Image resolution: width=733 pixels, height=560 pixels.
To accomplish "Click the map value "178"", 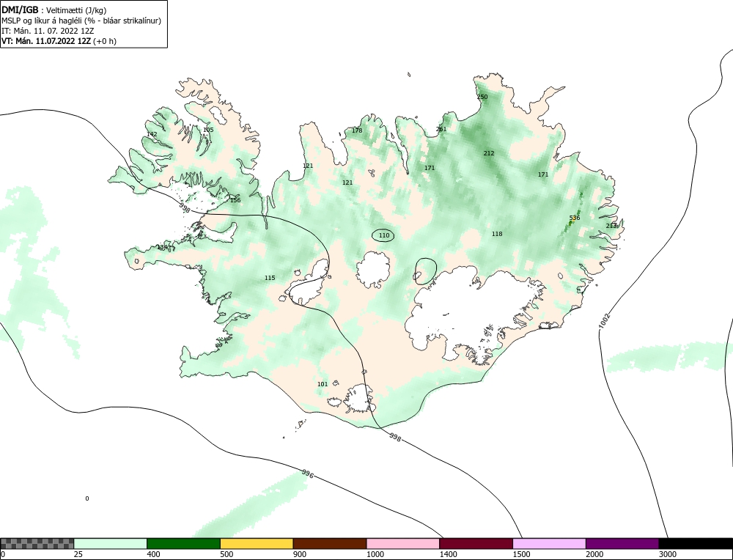I will click(357, 130).
